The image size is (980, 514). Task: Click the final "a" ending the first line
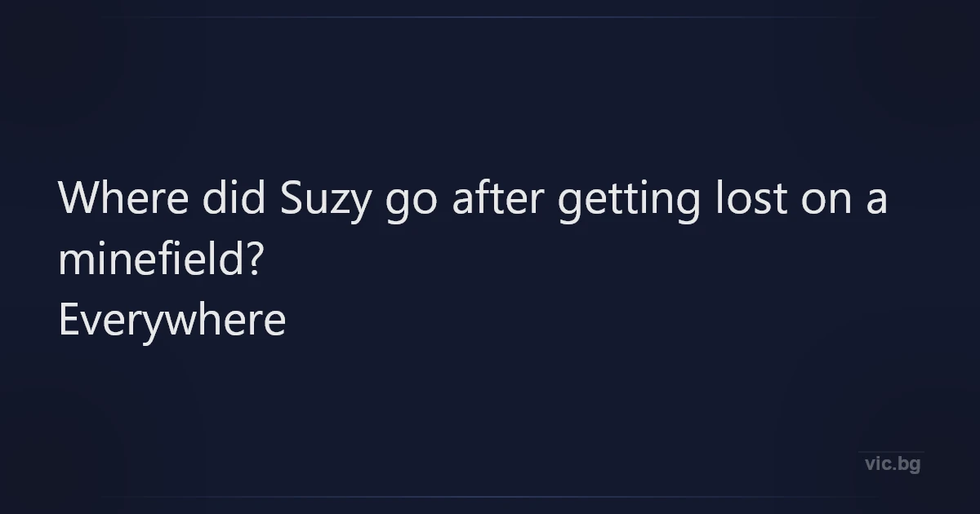876,201
